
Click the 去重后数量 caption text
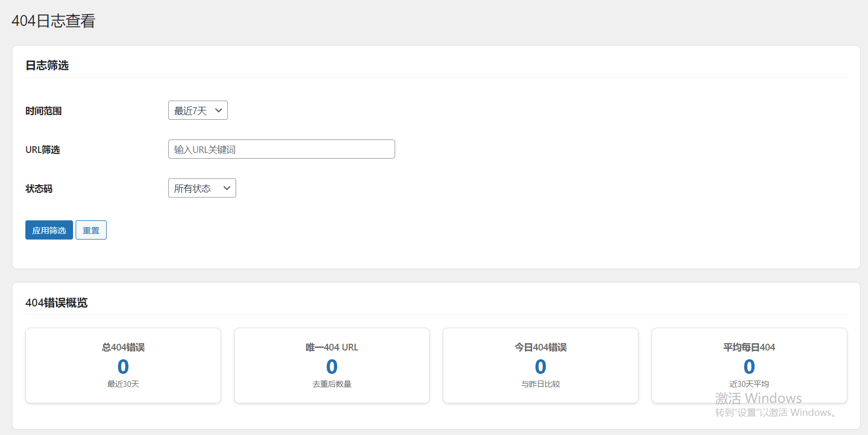pyautogui.click(x=332, y=384)
